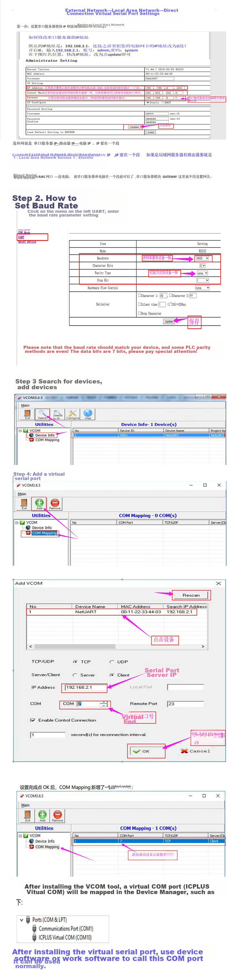Open Main menu in Device Info- 1 Device(s) window
Image resolution: width=228 pixels, height=980 pixels.
point(25,405)
